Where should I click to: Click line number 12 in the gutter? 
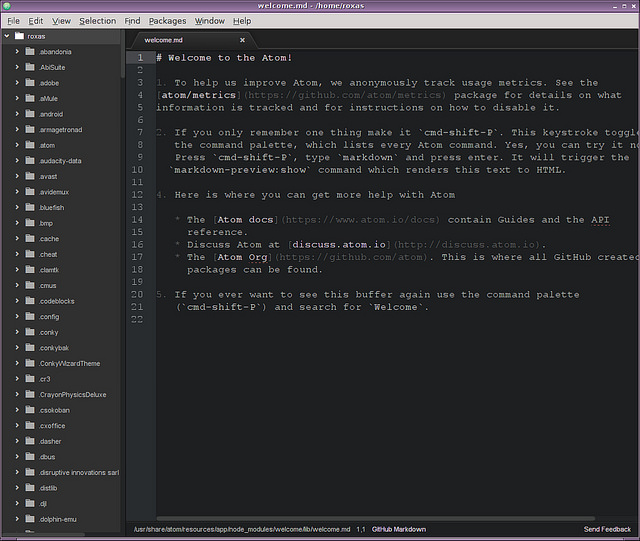[137, 195]
